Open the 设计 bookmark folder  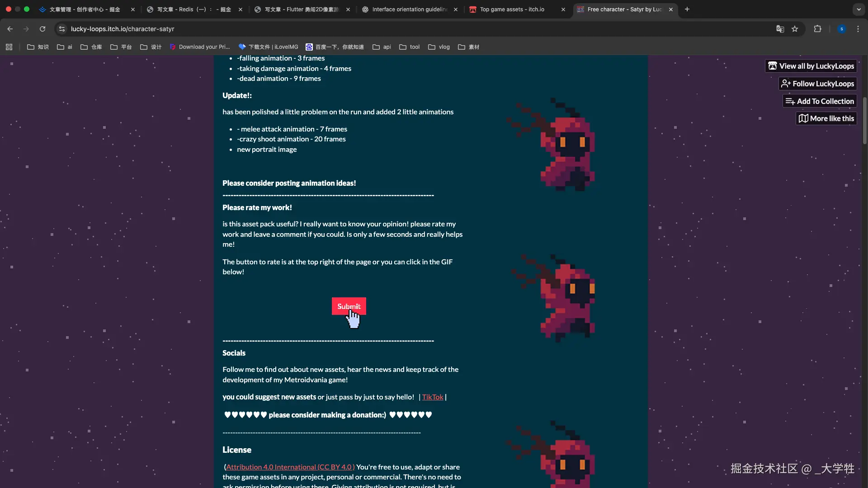pos(151,47)
